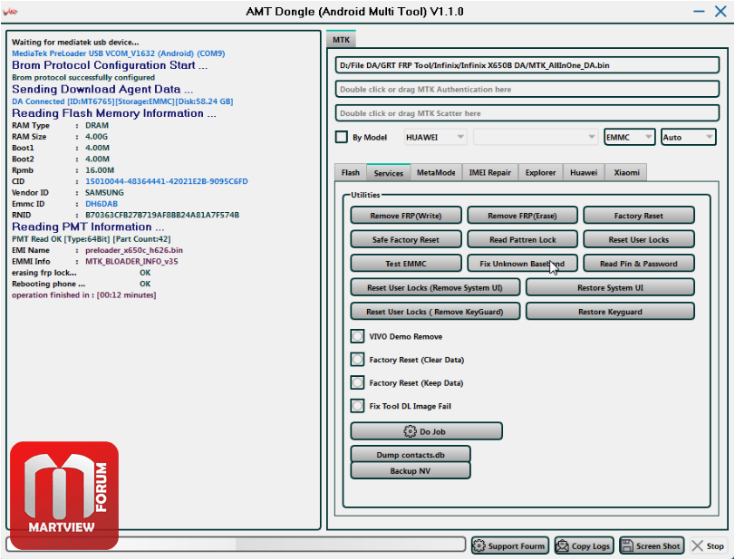Click Read Pattren Lock button
Viewport: 735px width, 560px height.
point(522,239)
